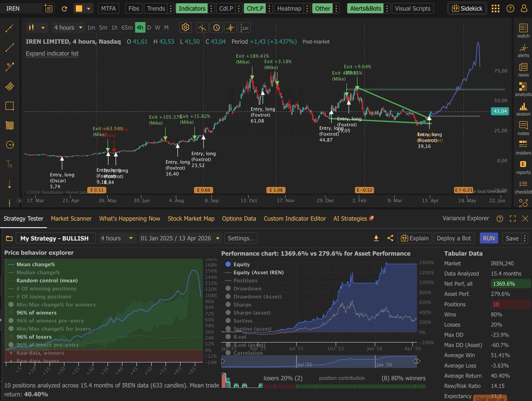Click the RUN button

pos(489,238)
